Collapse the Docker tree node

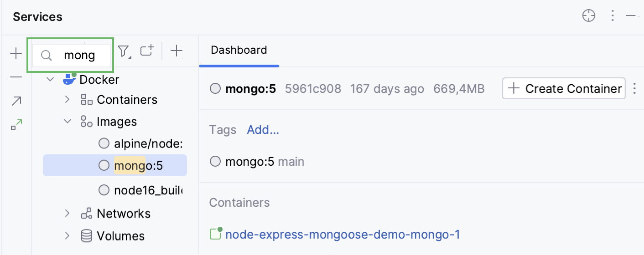pyautogui.click(x=50, y=80)
